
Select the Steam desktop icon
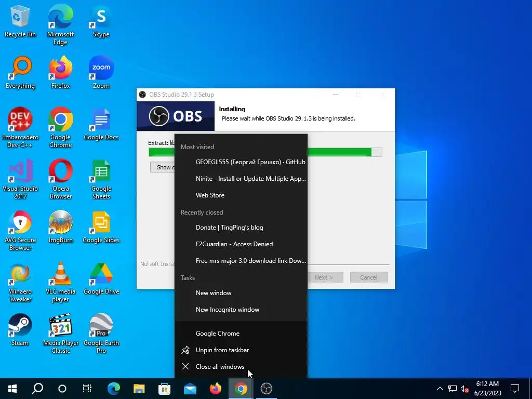20,330
